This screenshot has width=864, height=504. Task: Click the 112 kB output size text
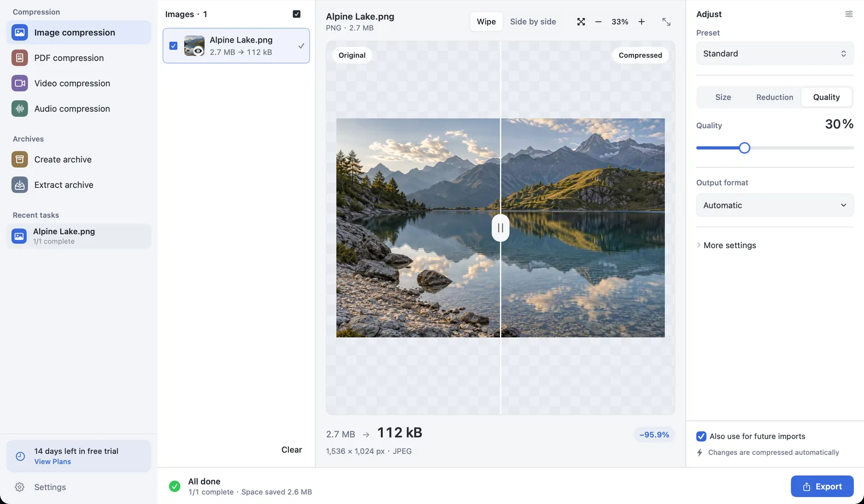(400, 433)
